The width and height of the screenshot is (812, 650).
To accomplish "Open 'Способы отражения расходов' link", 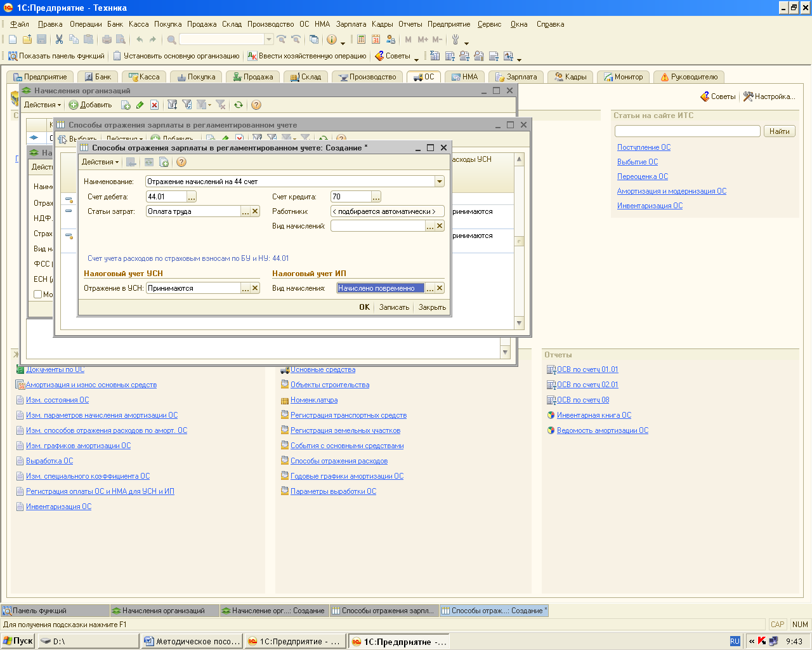I will (x=339, y=461).
